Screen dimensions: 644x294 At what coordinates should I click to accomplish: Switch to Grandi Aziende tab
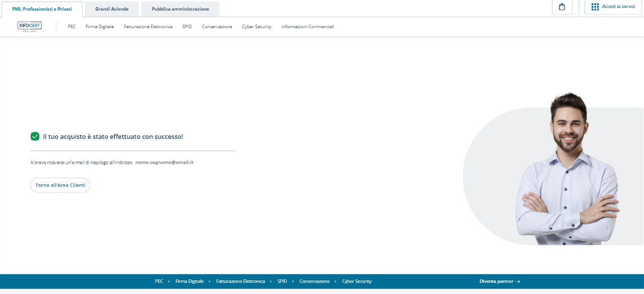[112, 9]
